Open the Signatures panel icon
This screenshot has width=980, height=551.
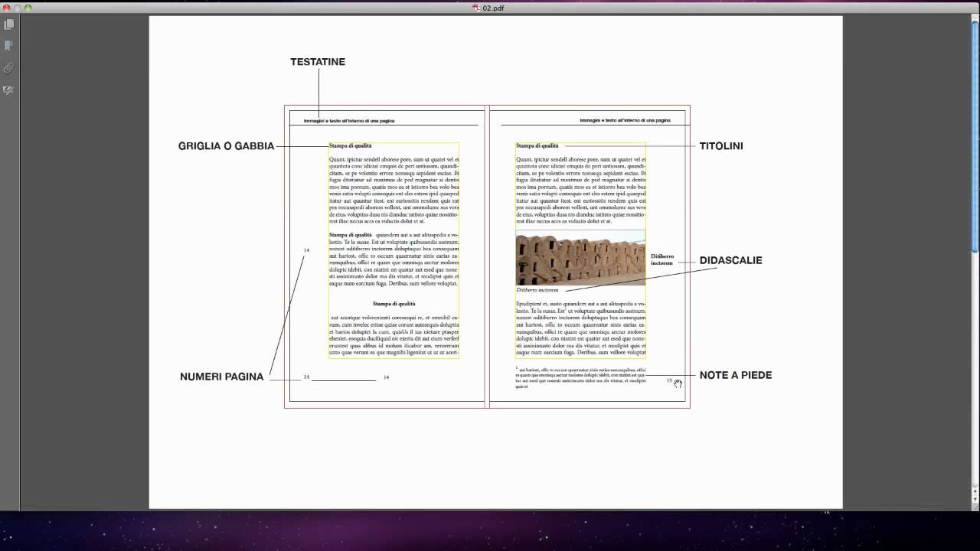coord(8,90)
